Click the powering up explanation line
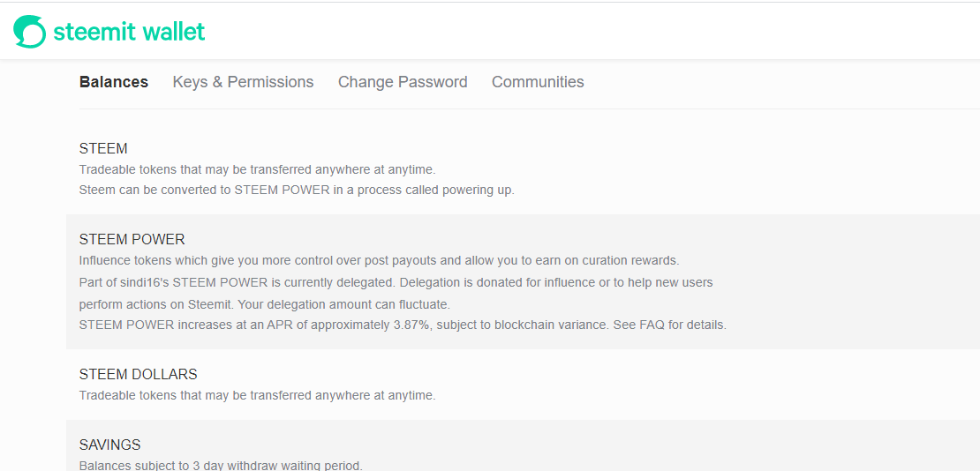Viewport: 980px width, 471px height. tap(297, 191)
